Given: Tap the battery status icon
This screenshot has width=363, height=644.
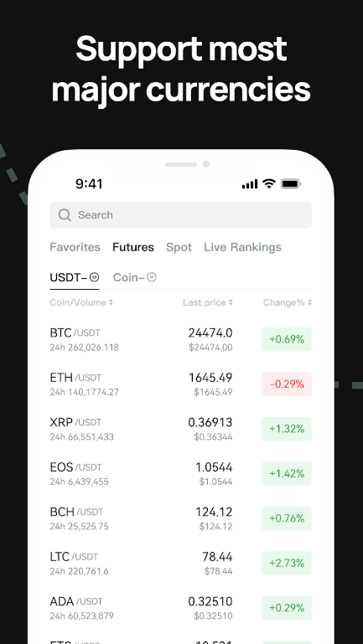Looking at the screenshot, I should click(x=291, y=183).
